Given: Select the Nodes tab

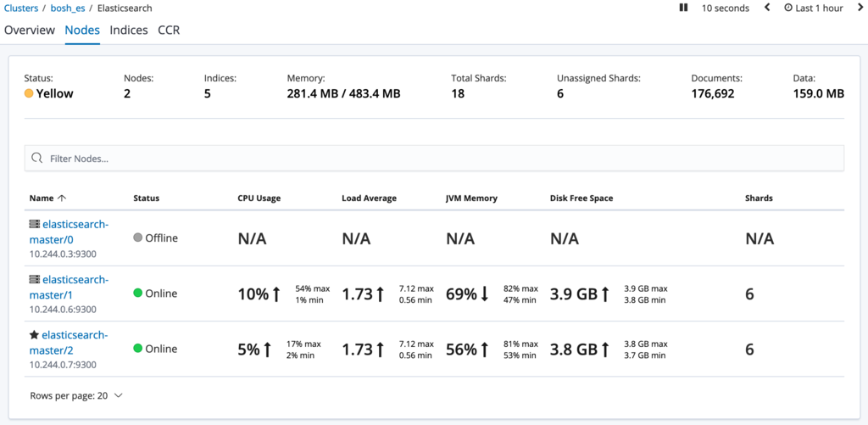Looking at the screenshot, I should click(82, 30).
